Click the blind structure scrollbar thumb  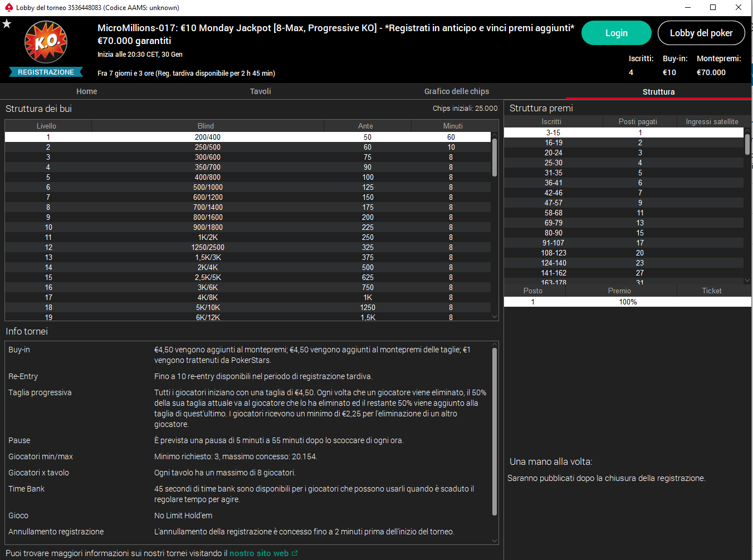[494, 157]
